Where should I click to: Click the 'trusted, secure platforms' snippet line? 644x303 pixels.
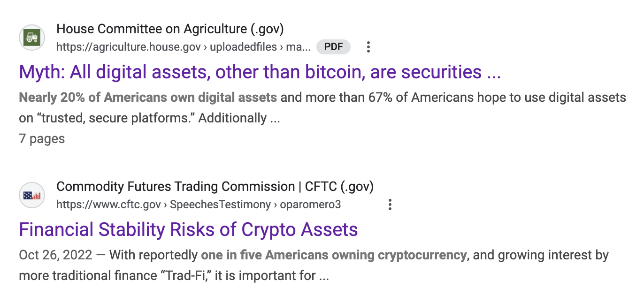(149, 118)
